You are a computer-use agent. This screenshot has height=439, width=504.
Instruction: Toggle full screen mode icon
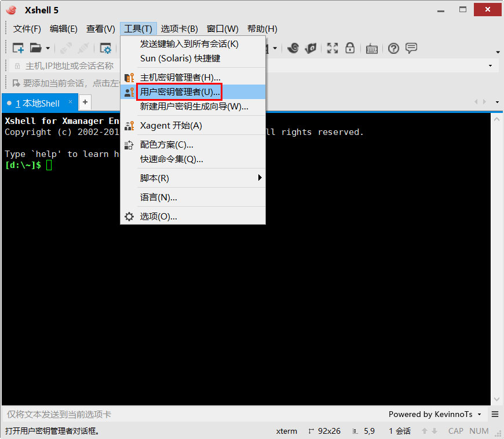tap(333, 48)
